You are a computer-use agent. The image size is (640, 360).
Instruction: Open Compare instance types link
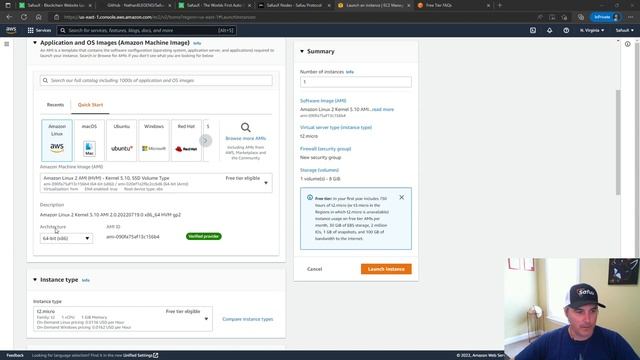(248, 319)
